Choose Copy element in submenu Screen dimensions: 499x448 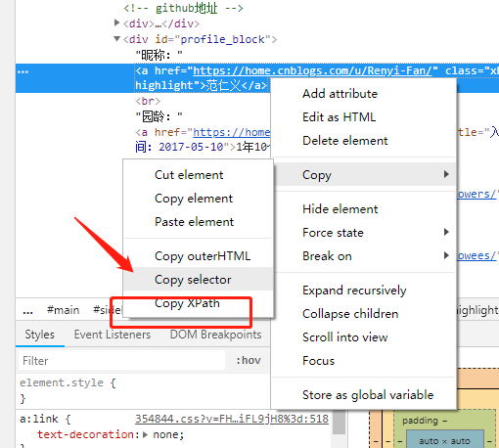[194, 199]
